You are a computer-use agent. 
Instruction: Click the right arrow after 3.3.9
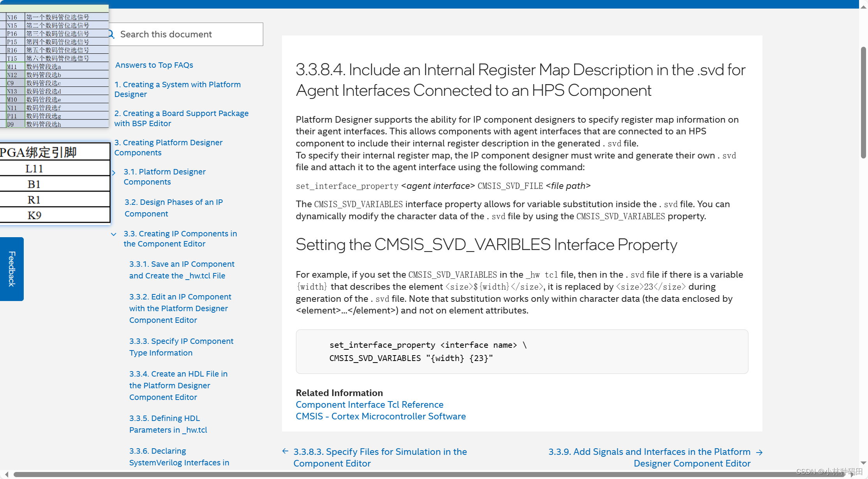[x=759, y=452]
